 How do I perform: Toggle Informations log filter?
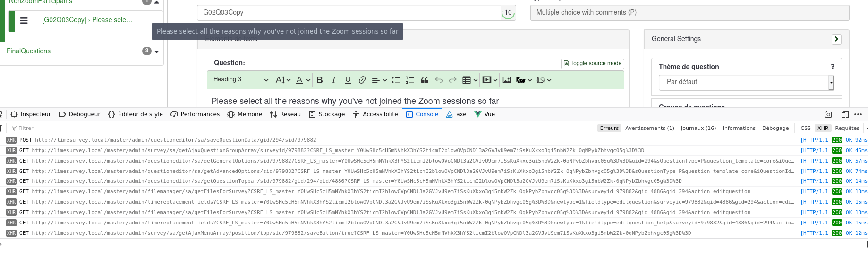pos(739,128)
